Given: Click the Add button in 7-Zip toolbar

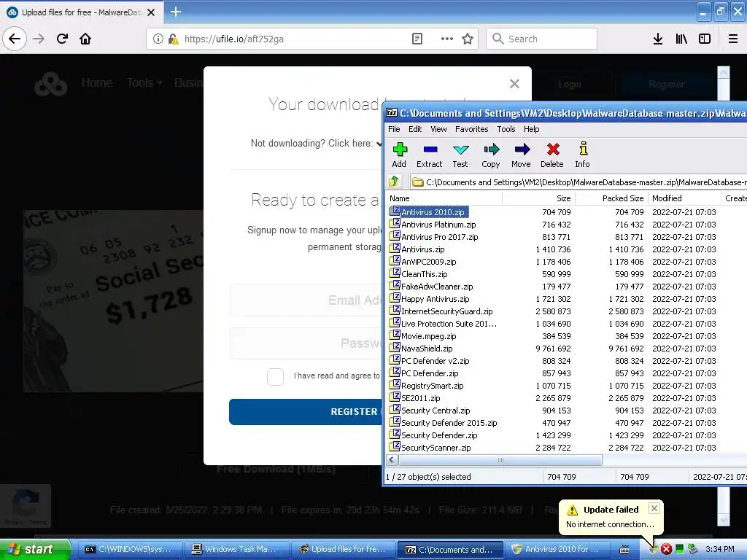Looking at the screenshot, I should 399,155.
